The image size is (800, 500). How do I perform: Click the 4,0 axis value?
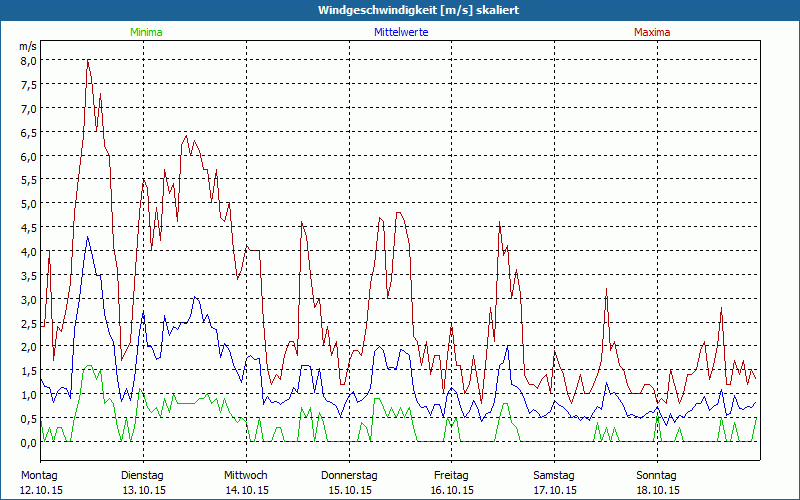pos(29,252)
